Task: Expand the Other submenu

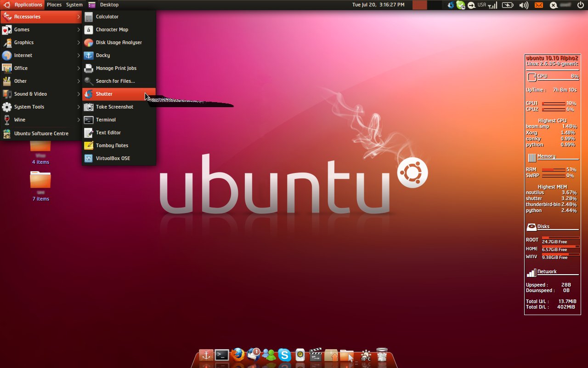Action: [x=41, y=81]
